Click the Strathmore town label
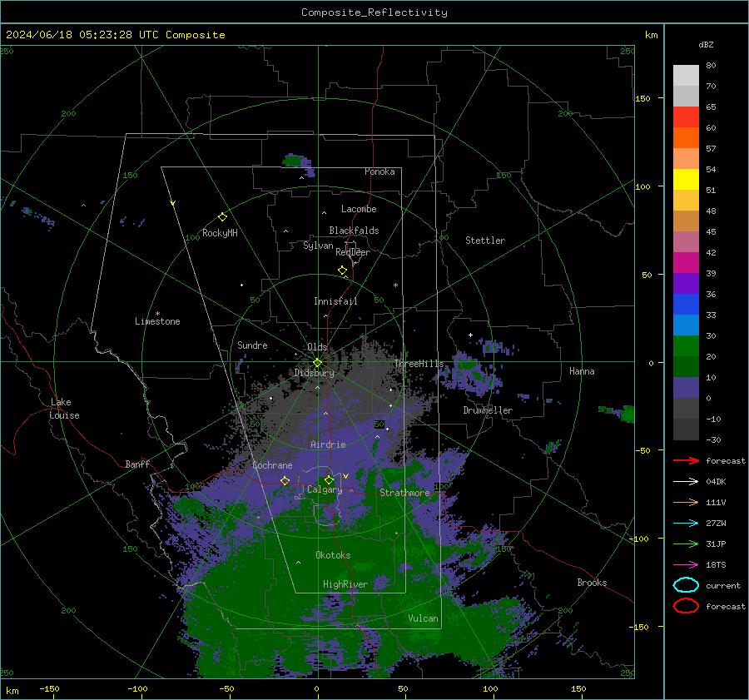 (404, 493)
